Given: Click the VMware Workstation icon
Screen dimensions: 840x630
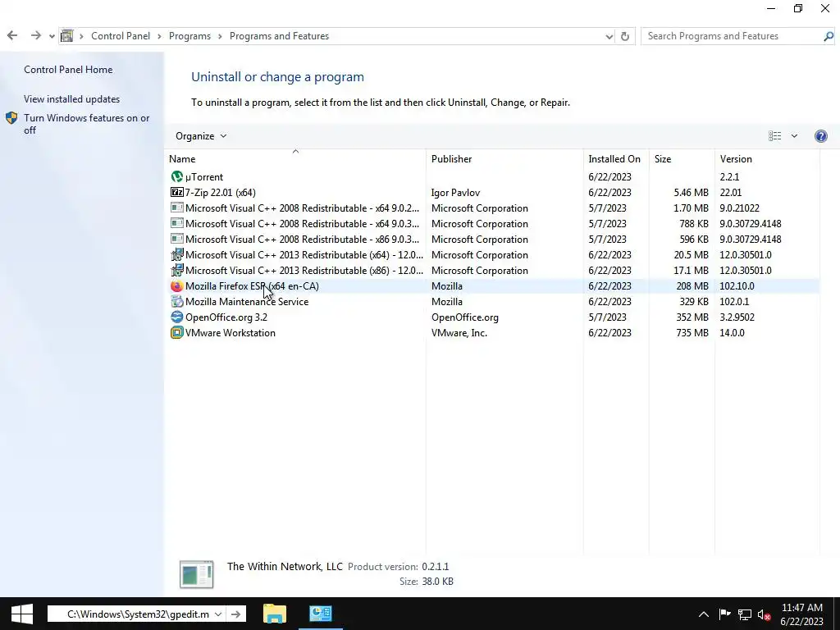Looking at the screenshot, I should [x=177, y=333].
